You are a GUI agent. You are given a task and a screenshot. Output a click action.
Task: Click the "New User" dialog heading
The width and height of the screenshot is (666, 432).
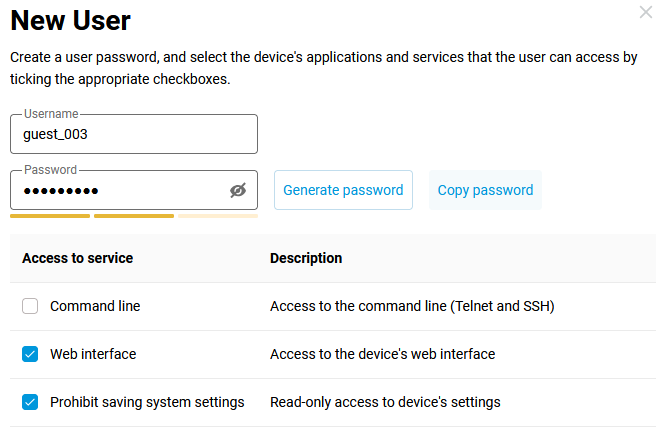click(x=70, y=20)
